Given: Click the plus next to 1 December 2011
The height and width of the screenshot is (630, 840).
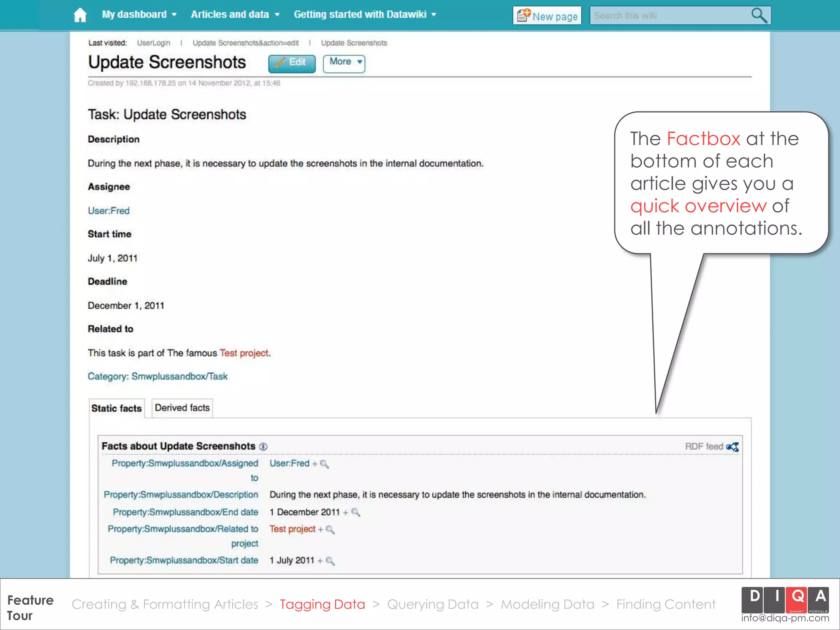Looking at the screenshot, I should pyautogui.click(x=345, y=512).
